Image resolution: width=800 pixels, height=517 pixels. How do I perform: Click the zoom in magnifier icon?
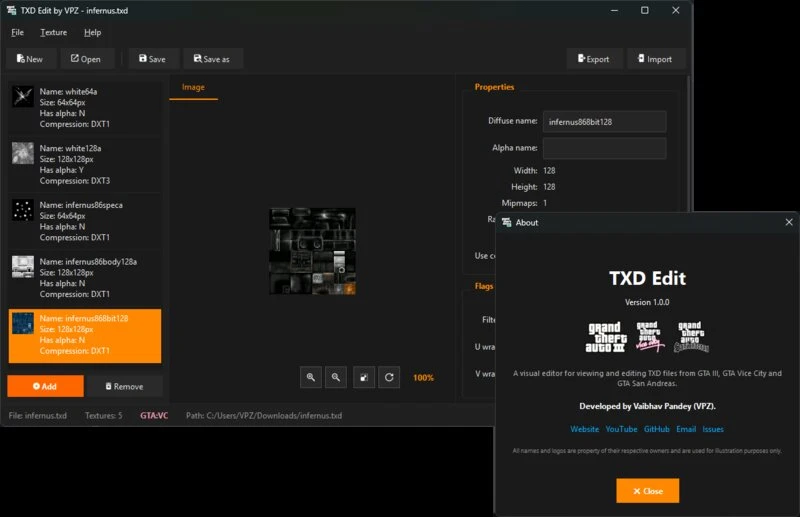(x=311, y=378)
